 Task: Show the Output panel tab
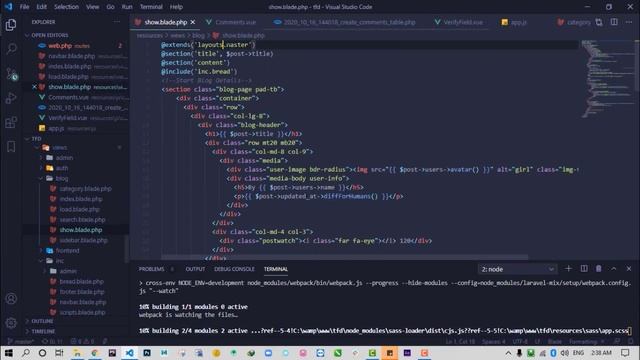click(195, 269)
